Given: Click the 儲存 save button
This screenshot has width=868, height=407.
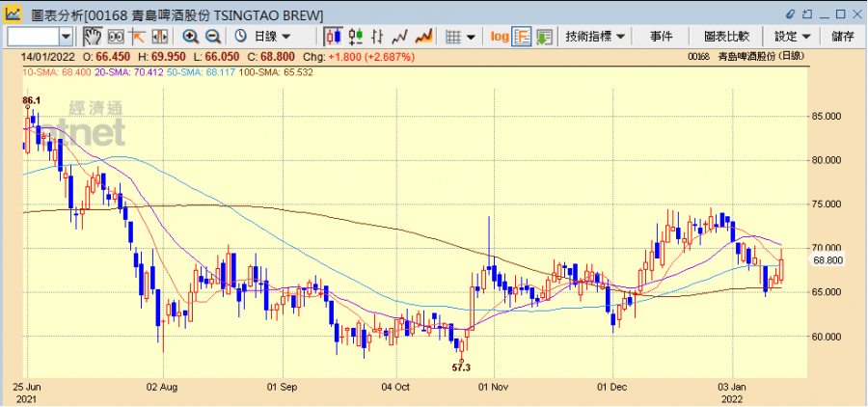Looking at the screenshot, I should tap(842, 36).
